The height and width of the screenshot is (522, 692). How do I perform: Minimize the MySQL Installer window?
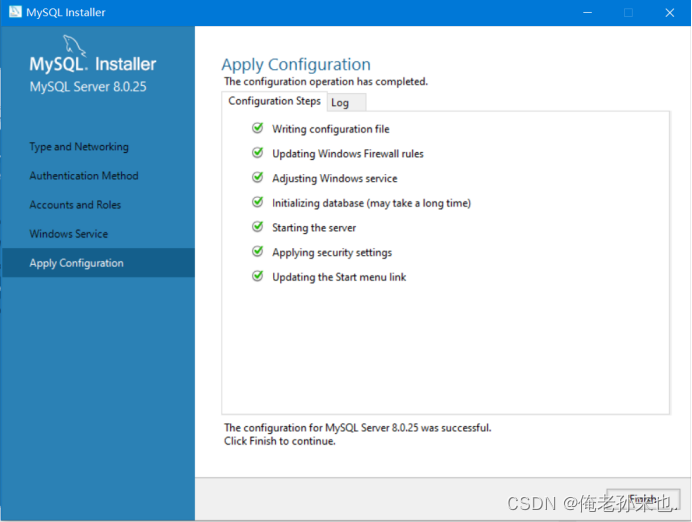(x=587, y=12)
